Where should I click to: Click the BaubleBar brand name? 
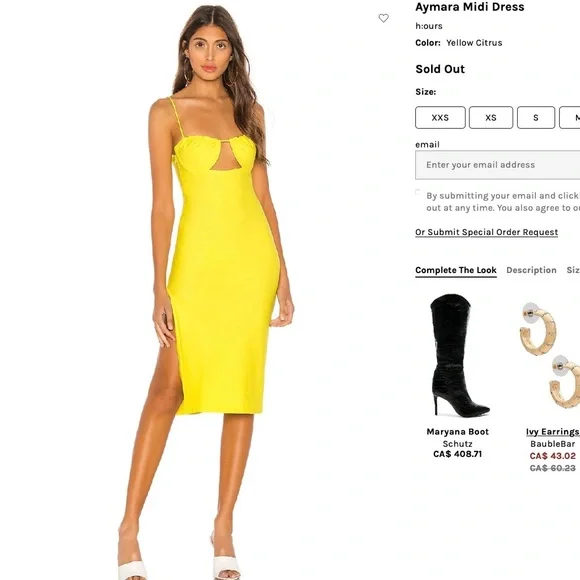pos(553,444)
